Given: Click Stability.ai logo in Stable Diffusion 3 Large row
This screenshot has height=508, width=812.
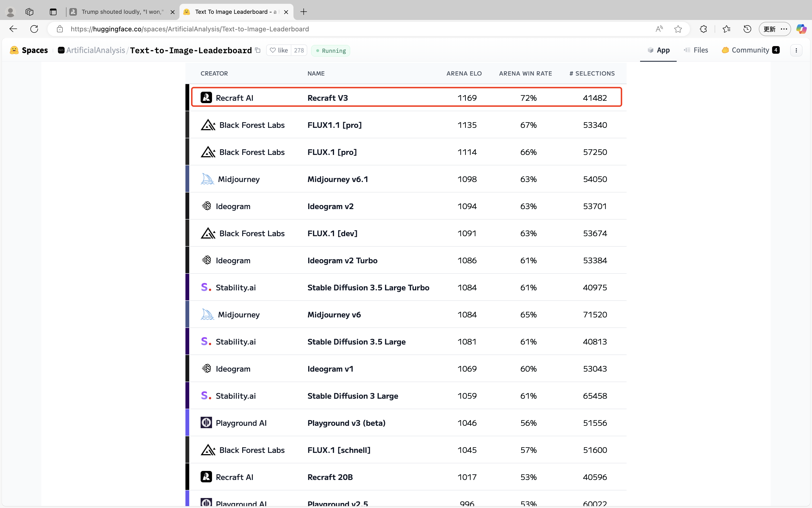Looking at the screenshot, I should 206,395.
